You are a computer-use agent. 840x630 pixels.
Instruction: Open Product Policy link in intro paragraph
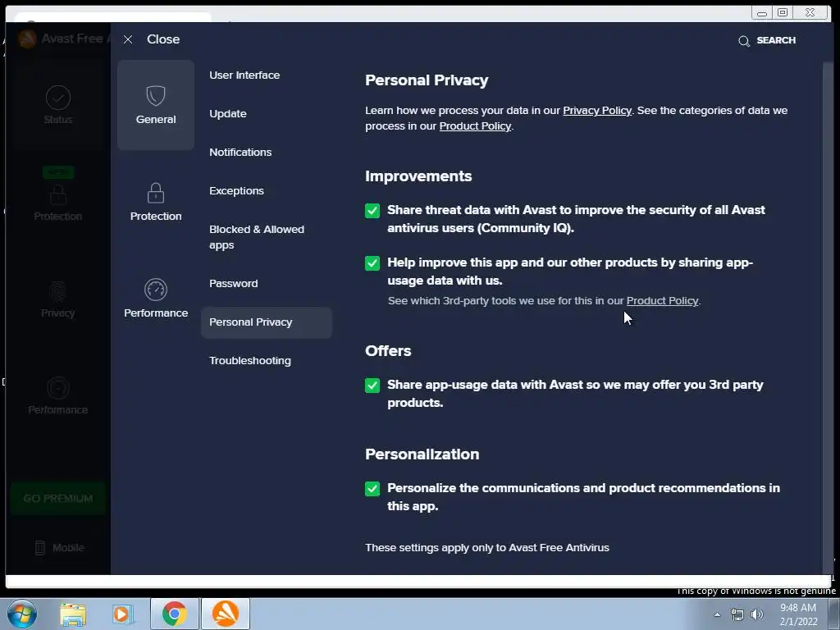click(x=475, y=126)
